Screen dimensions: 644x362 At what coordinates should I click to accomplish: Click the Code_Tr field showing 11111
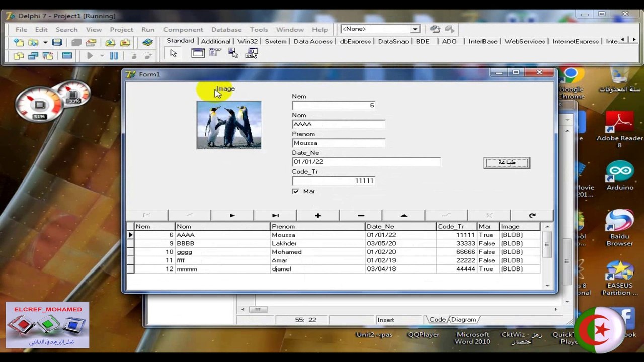334,180
